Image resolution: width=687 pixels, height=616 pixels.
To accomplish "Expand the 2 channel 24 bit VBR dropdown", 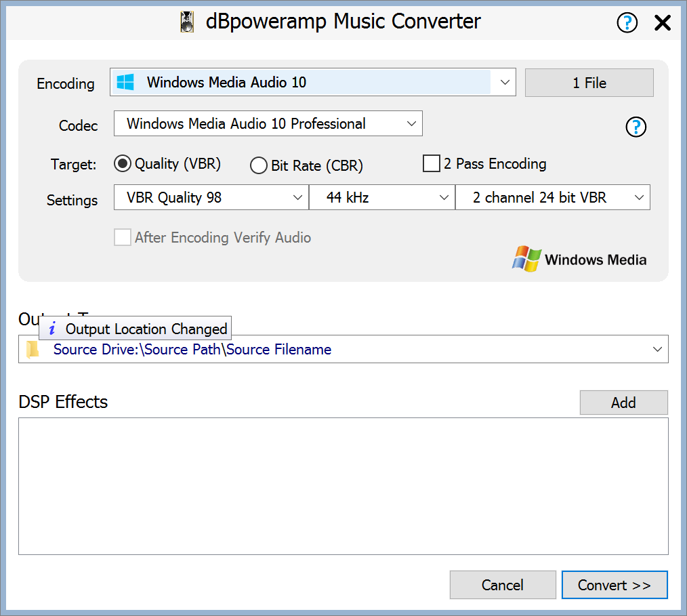I will [553, 198].
